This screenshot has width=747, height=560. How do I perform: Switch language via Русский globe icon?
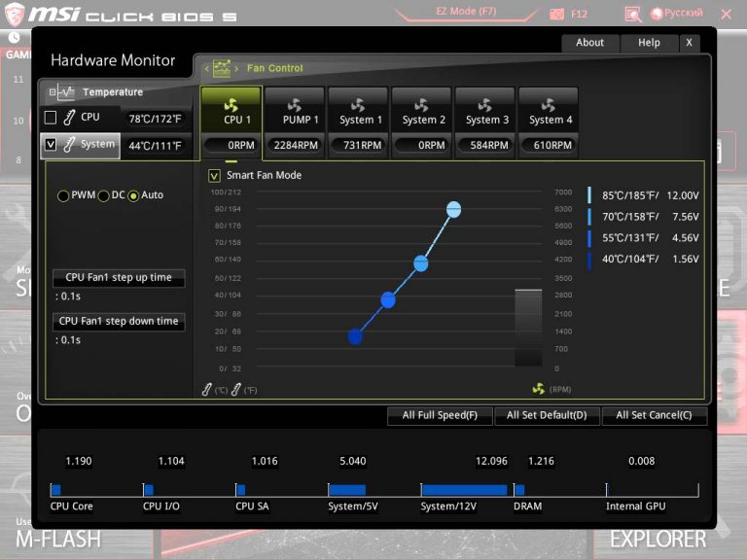point(657,14)
